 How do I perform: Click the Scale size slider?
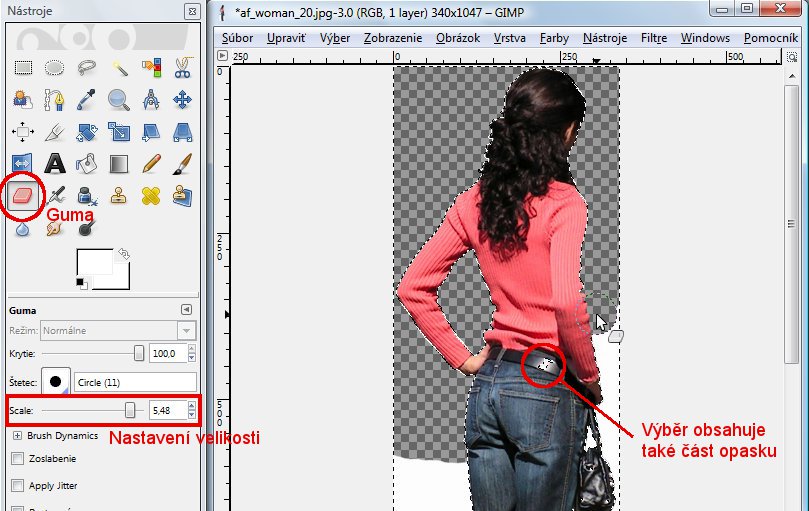pyautogui.click(x=93, y=410)
